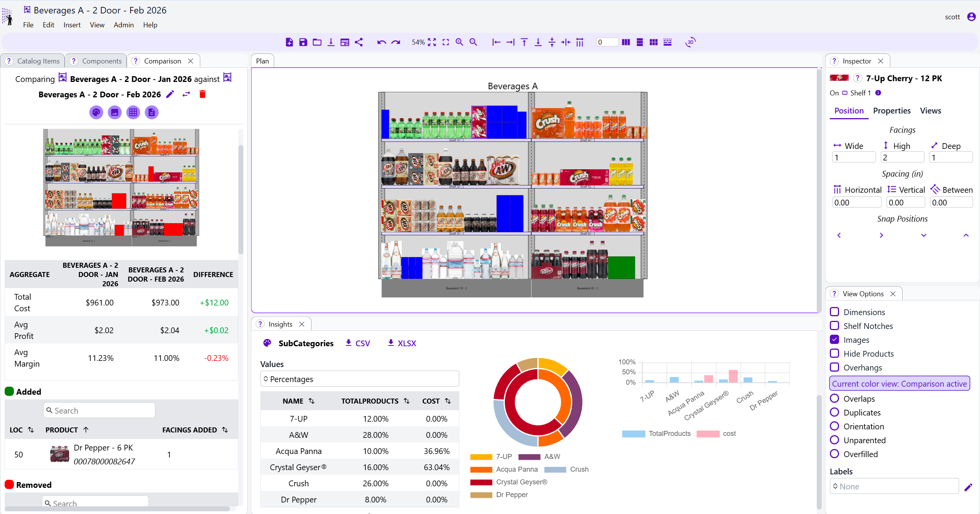The height and width of the screenshot is (514, 980).
Task: Switch to the Properties tab in Inspector
Action: click(892, 110)
